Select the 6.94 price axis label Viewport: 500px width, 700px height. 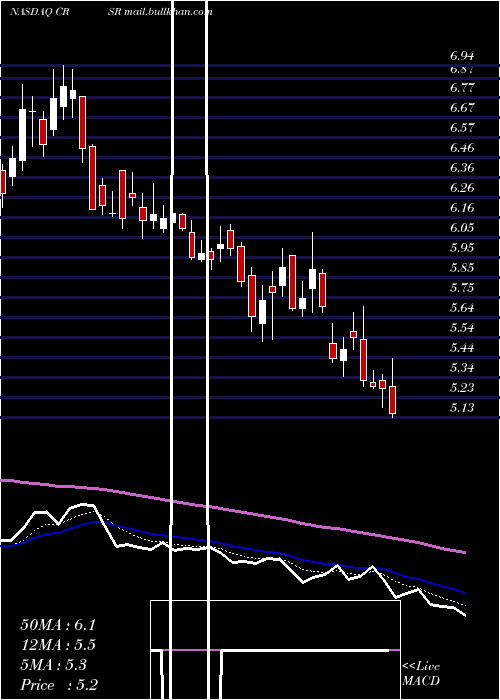click(462, 56)
